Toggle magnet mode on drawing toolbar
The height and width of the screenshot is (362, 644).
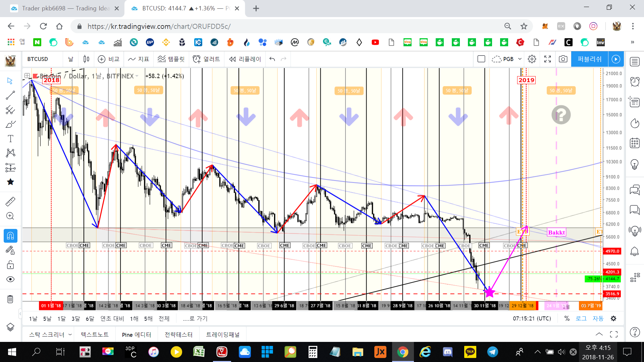coord(10,236)
